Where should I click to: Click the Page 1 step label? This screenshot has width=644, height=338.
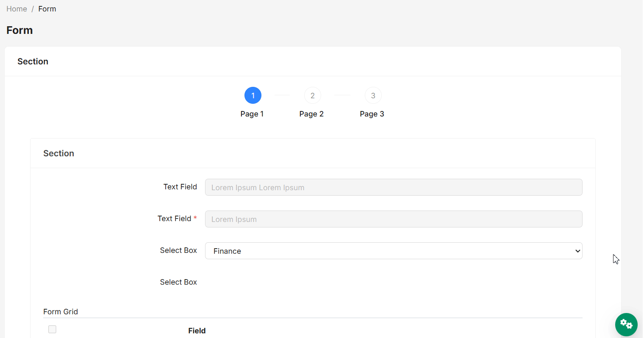(x=252, y=114)
